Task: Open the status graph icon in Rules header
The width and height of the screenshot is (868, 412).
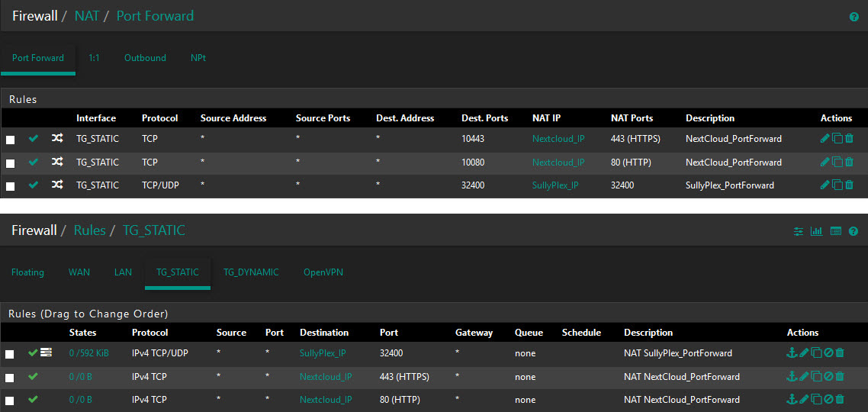Action: [817, 231]
